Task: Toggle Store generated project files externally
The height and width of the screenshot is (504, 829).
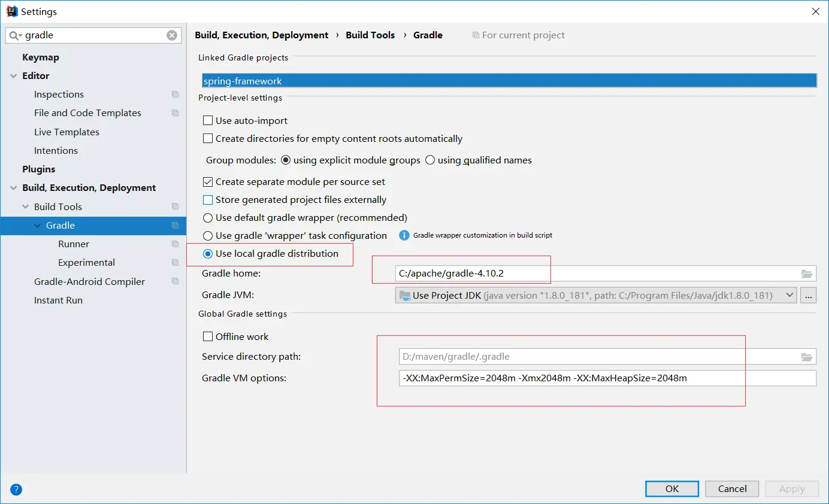Action: 208,200
